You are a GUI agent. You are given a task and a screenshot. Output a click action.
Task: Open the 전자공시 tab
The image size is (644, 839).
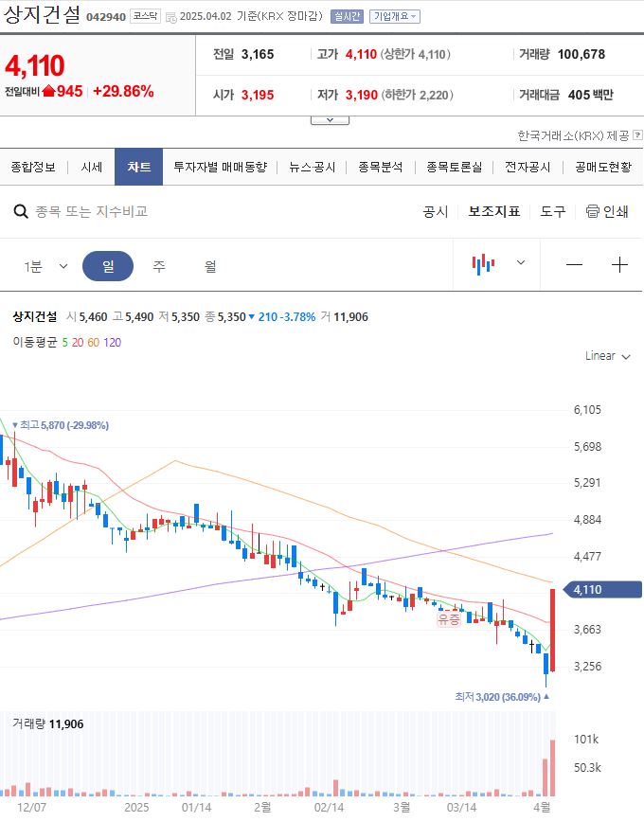point(528,167)
